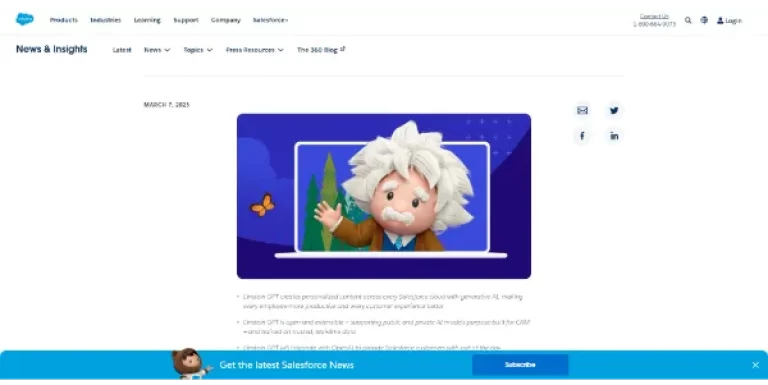Click the Salesforce cloud logo
Image resolution: width=768 pixels, height=385 pixels.
pyautogui.click(x=24, y=19)
